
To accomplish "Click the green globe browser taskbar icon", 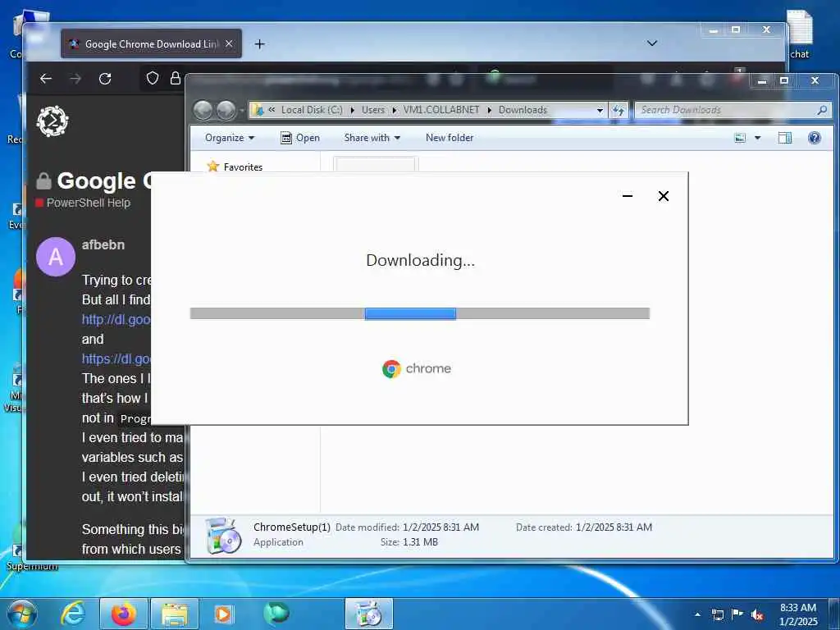I will [x=276, y=613].
